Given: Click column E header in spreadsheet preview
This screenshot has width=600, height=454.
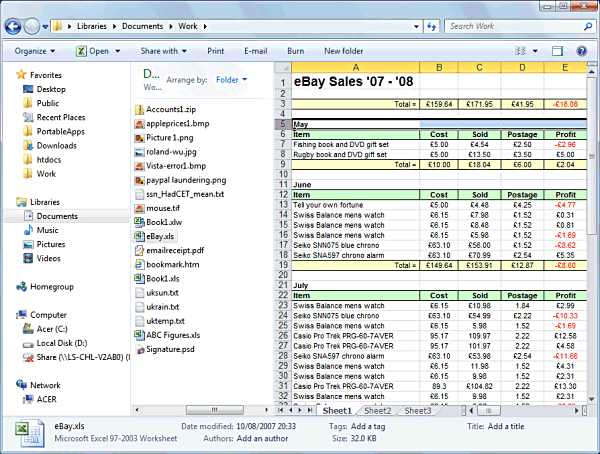Looking at the screenshot, I should [565, 68].
